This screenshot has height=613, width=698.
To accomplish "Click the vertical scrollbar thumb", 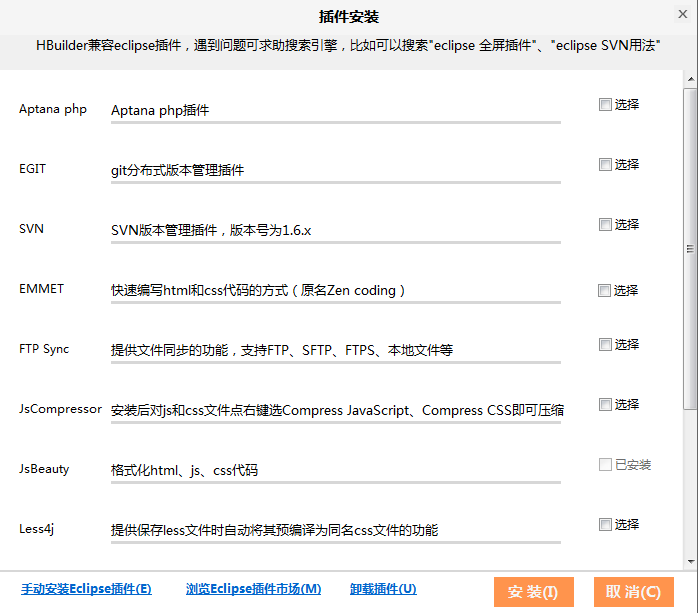I will tap(690, 248).
